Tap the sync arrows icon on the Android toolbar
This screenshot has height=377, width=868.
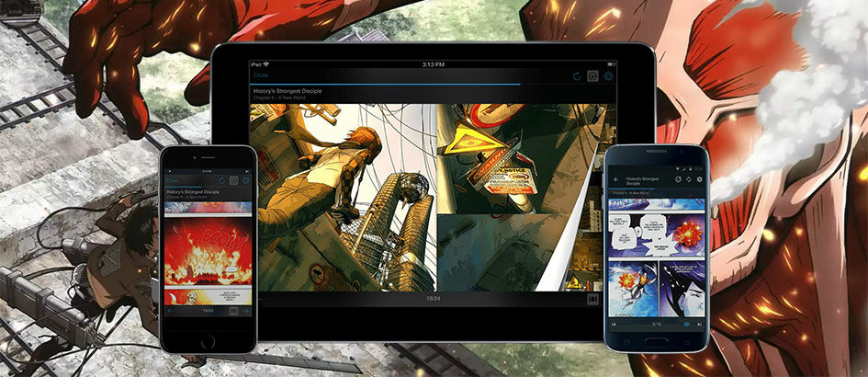click(x=689, y=179)
